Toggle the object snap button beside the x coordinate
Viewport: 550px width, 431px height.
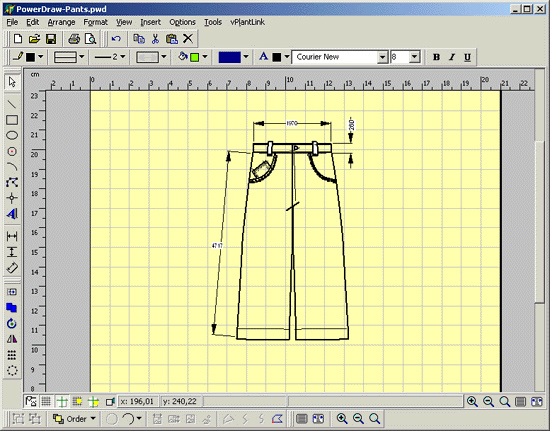pos(110,401)
